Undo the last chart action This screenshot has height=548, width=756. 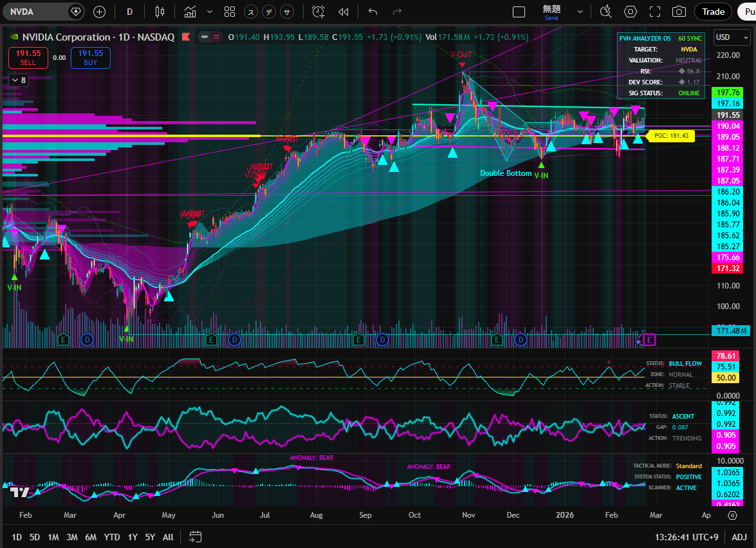(x=373, y=12)
